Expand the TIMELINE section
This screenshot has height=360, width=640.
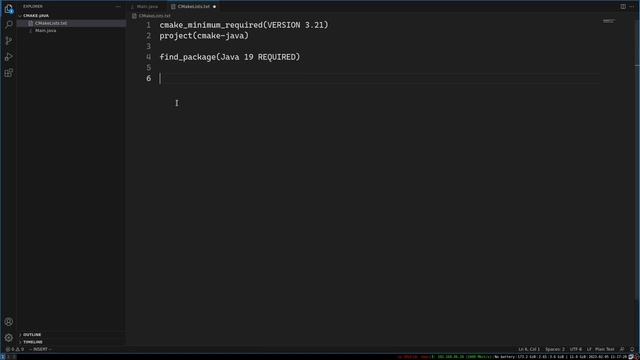(33, 342)
